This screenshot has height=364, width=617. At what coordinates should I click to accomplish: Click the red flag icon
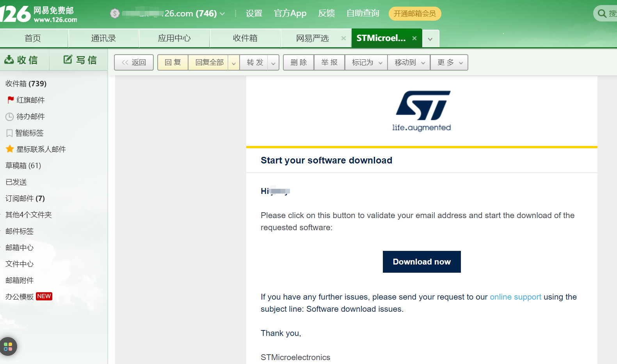pyautogui.click(x=11, y=100)
